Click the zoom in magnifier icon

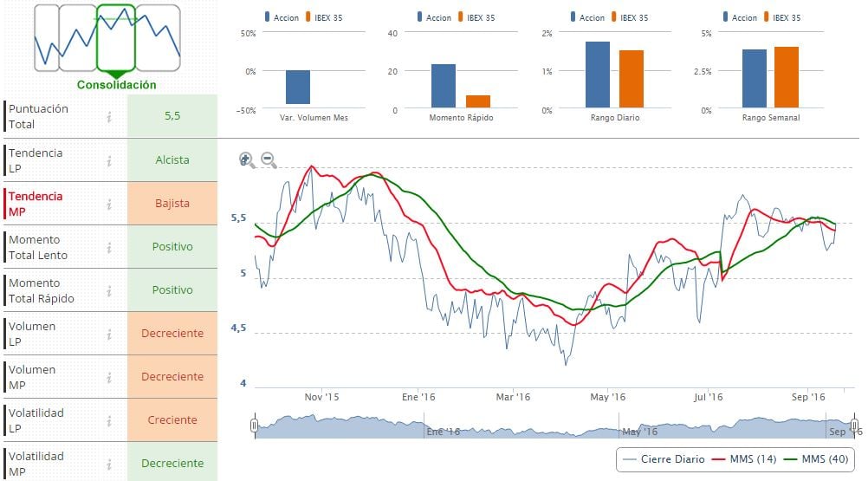[246, 159]
